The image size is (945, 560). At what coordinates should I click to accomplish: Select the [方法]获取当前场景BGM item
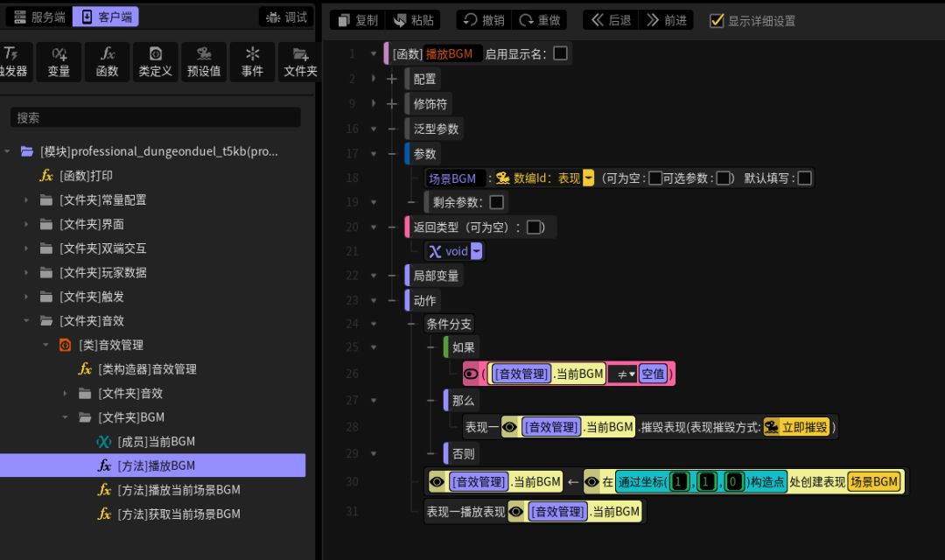[168, 514]
